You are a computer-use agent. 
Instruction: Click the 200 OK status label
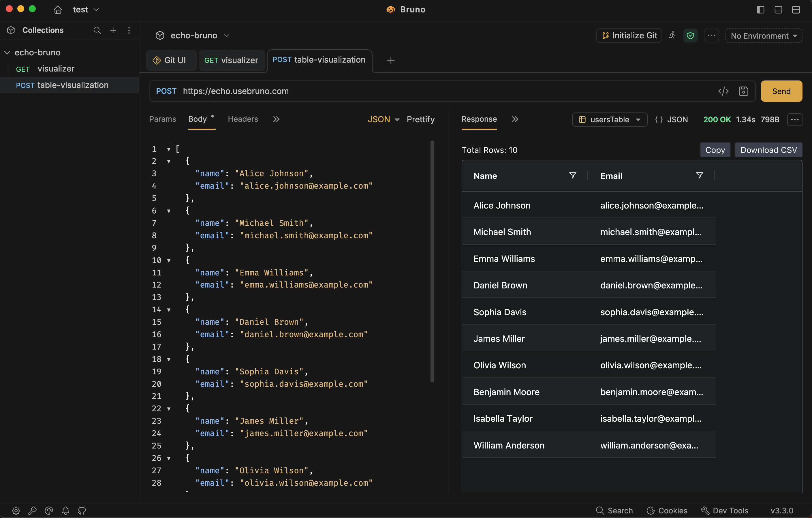[x=717, y=119]
